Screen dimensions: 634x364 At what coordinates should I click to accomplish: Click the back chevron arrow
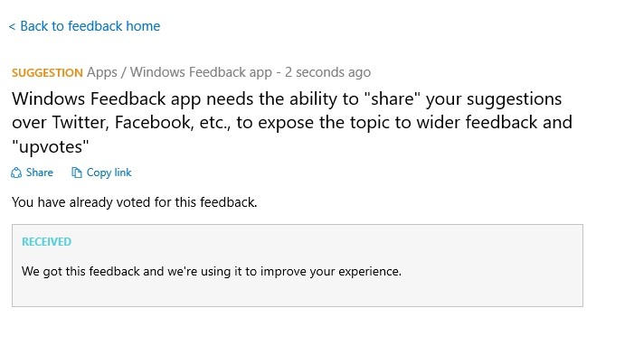pyautogui.click(x=12, y=27)
